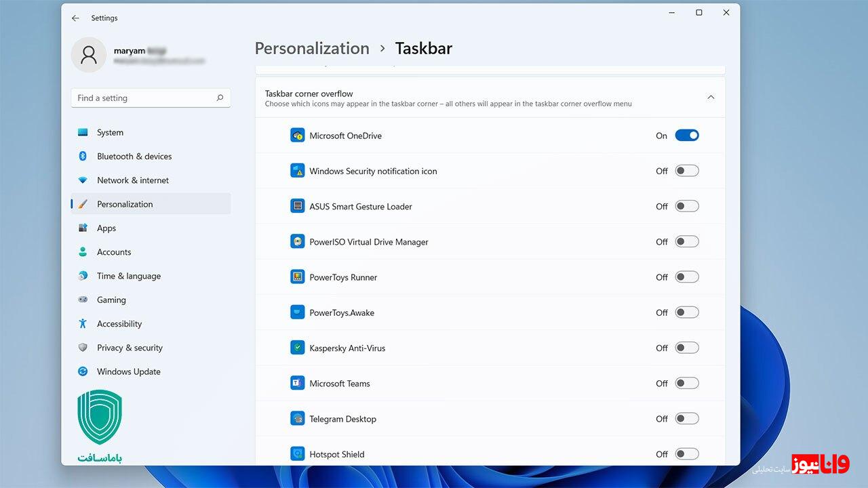
Task: Enable Windows Security notification icon toggle
Action: (686, 171)
